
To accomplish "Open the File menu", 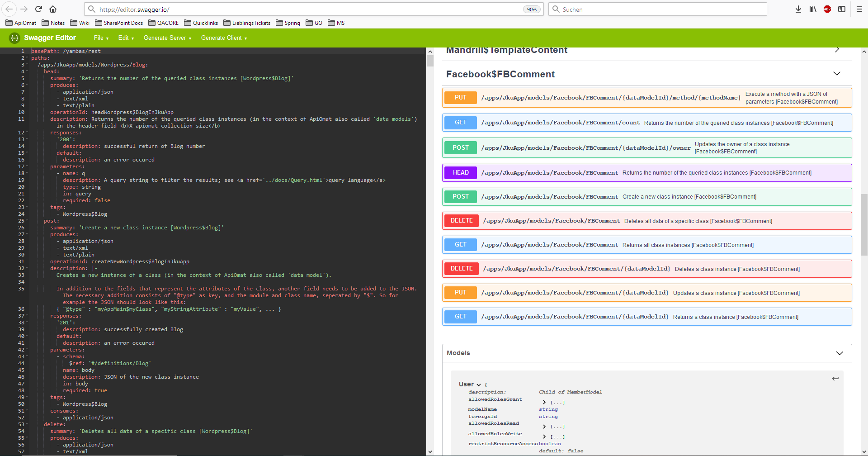I will pyautogui.click(x=101, y=38).
